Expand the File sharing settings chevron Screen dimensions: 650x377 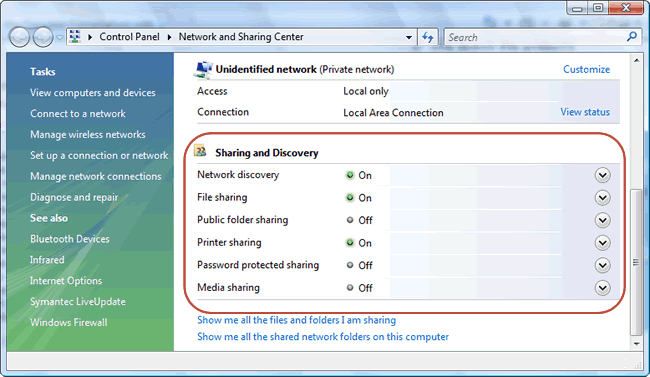pyautogui.click(x=602, y=197)
